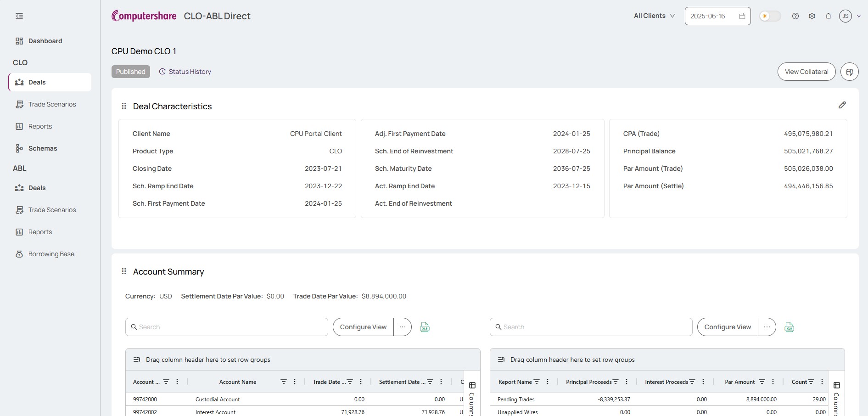Screen dimensions: 868x416
Task: Edit Deal Characteristics with the pencil icon
Action: (842, 105)
